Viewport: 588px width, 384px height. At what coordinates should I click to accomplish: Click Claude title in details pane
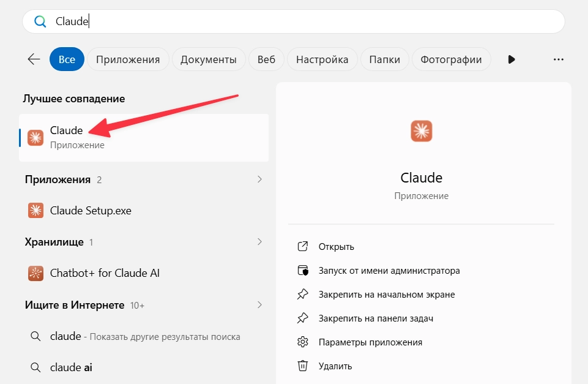tap(422, 178)
